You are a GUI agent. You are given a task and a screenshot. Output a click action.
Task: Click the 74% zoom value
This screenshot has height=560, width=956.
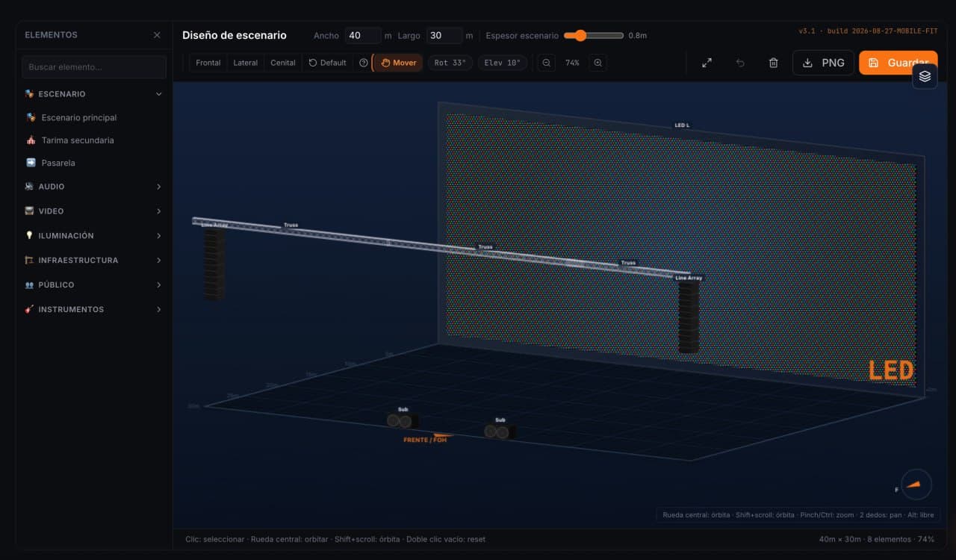point(572,63)
